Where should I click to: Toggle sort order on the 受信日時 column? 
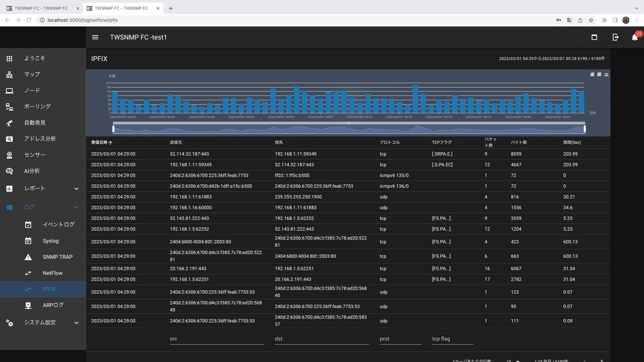click(x=103, y=142)
